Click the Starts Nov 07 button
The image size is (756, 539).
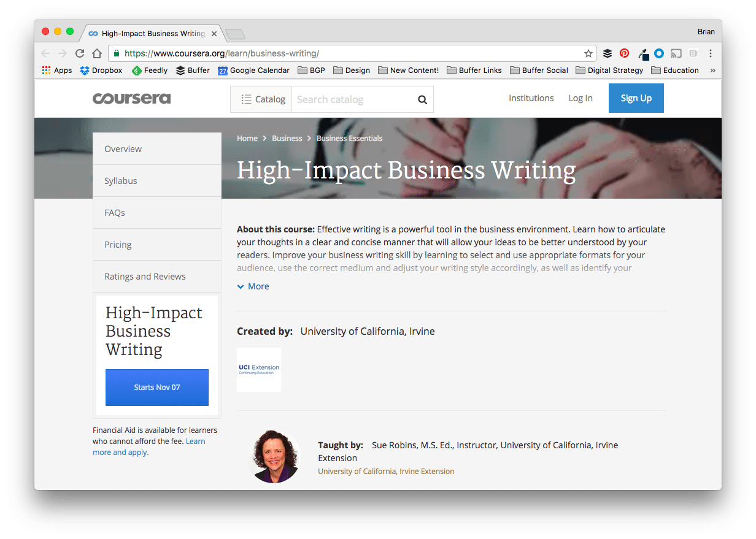pyautogui.click(x=156, y=387)
